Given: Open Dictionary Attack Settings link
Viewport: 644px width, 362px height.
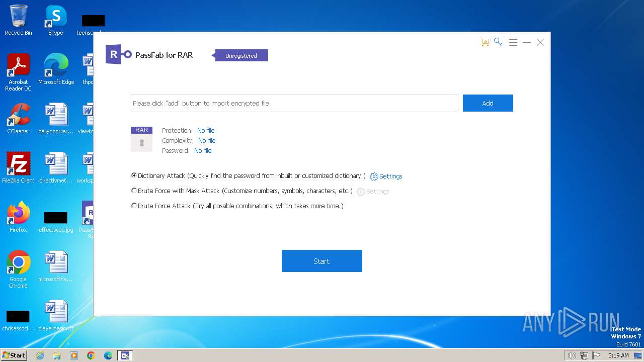Looking at the screenshot, I should (x=391, y=176).
